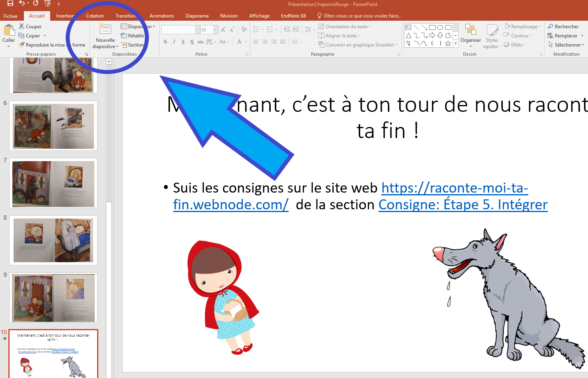The height and width of the screenshot is (378, 588).
Task: Align paragraph text to the right
Action: pos(274,42)
